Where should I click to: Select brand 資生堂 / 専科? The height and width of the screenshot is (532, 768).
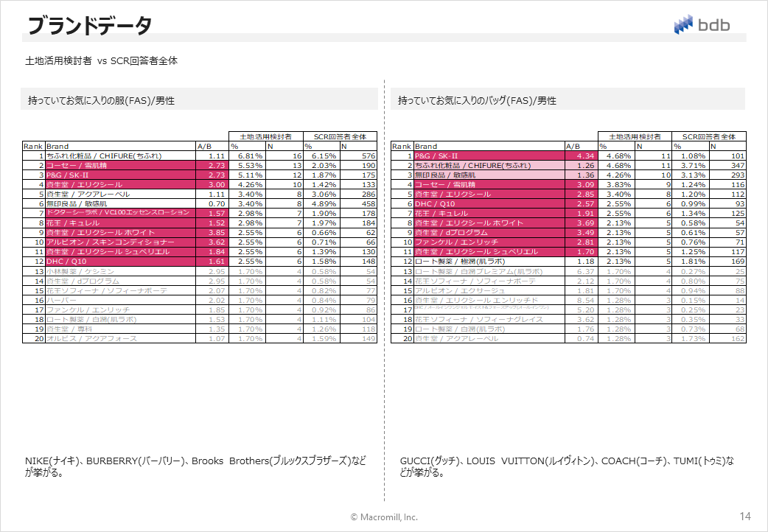(x=120, y=329)
